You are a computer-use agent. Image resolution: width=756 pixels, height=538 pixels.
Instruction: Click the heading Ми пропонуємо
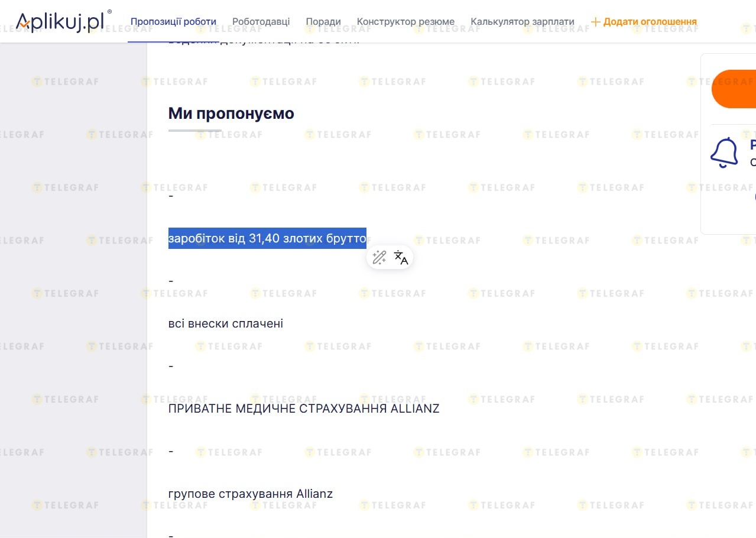point(231,114)
